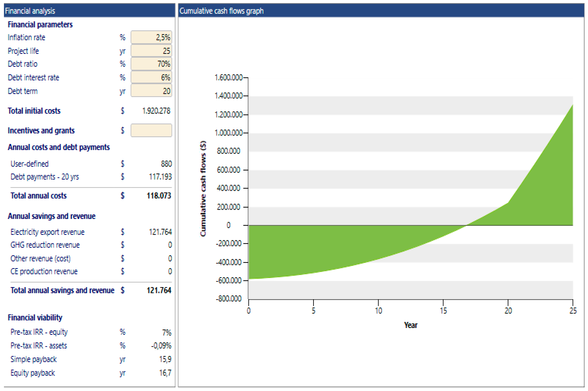Screen dimensions: 588x391
Task: Click the Debt term input field
Action: pos(151,91)
